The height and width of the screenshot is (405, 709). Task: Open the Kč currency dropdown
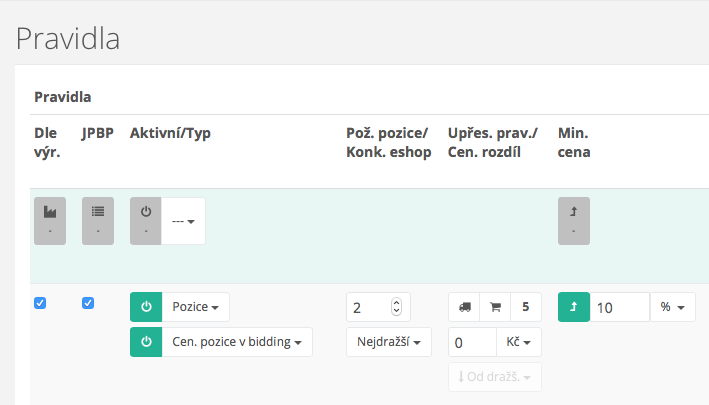point(518,342)
